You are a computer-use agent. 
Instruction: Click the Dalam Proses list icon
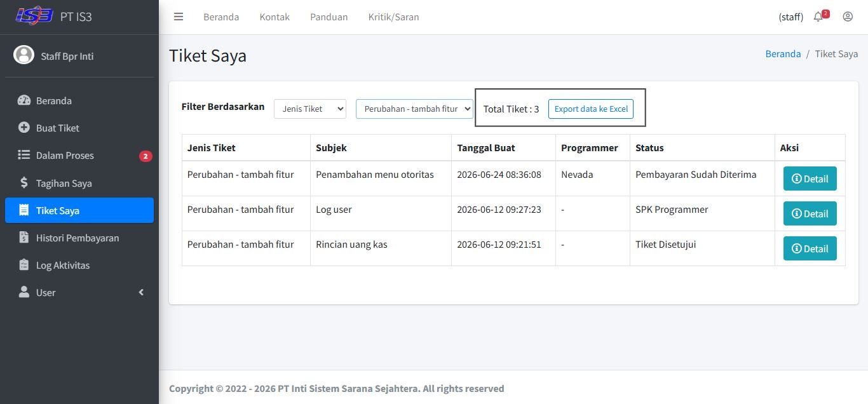click(24, 155)
